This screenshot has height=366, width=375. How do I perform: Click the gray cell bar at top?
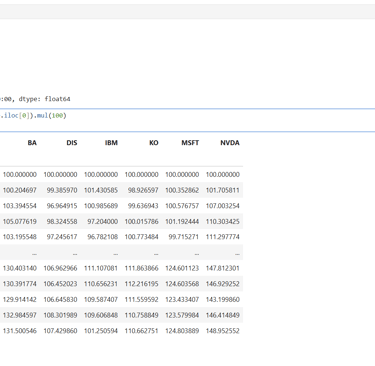click(187, 11)
